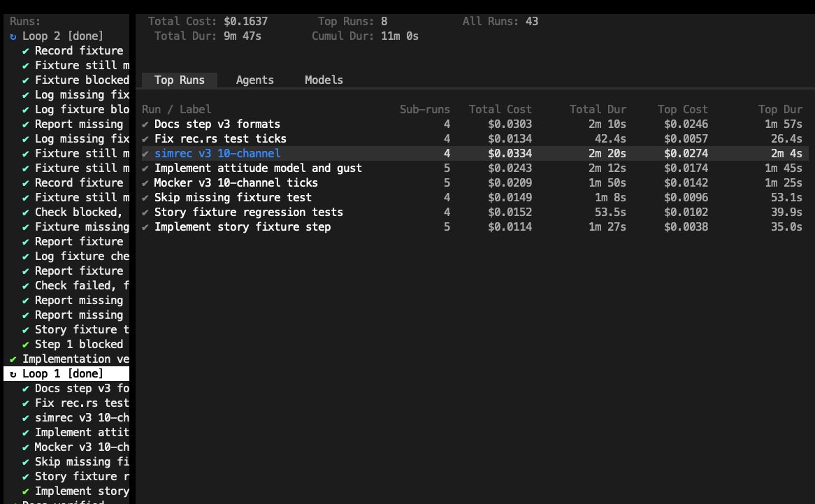Viewport: 815px width, 504px height.
Task: Select the Check blocked, sidebar item
Action: pos(78,212)
